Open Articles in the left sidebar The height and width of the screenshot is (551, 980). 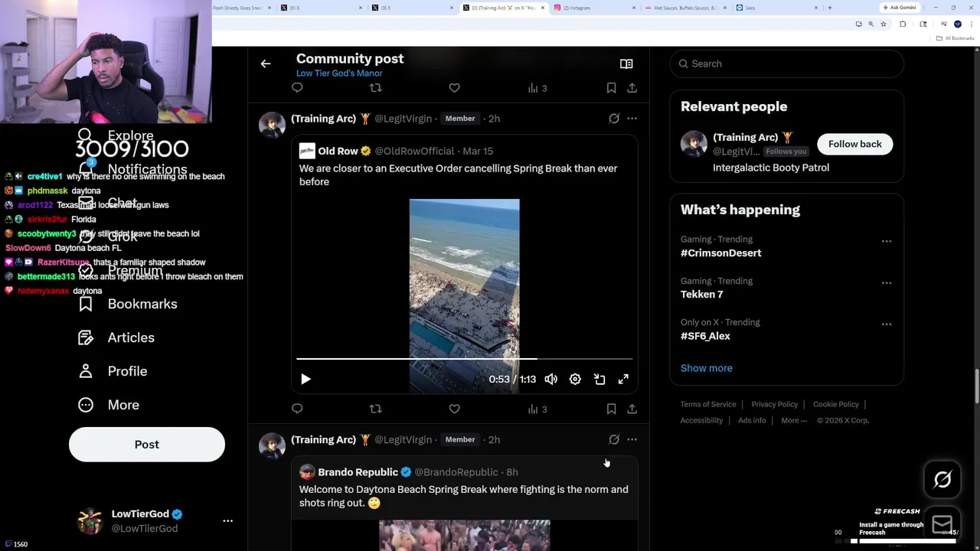116,337
